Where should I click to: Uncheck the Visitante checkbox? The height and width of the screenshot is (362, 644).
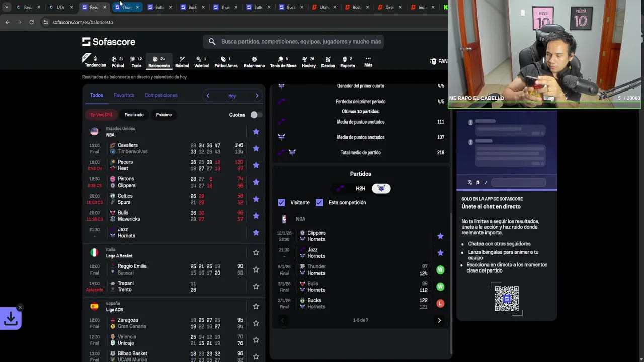[281, 202]
